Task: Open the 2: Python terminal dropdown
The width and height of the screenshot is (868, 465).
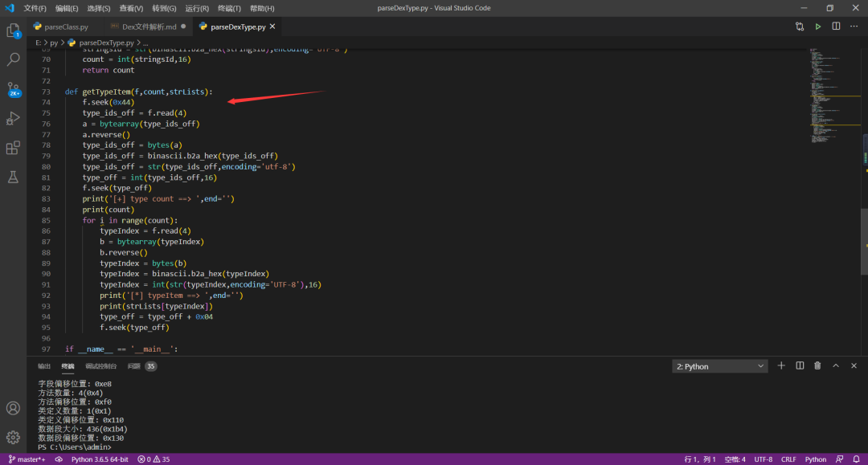Action: pyautogui.click(x=719, y=366)
